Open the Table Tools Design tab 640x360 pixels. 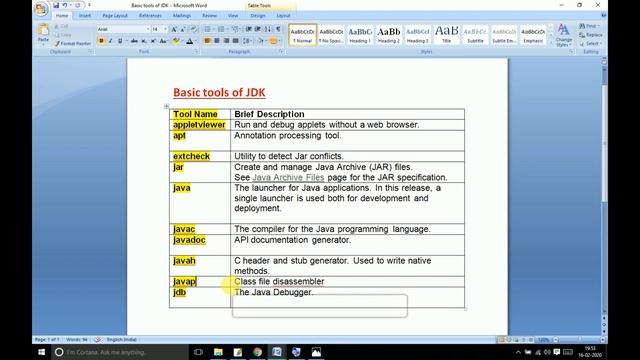[258, 16]
